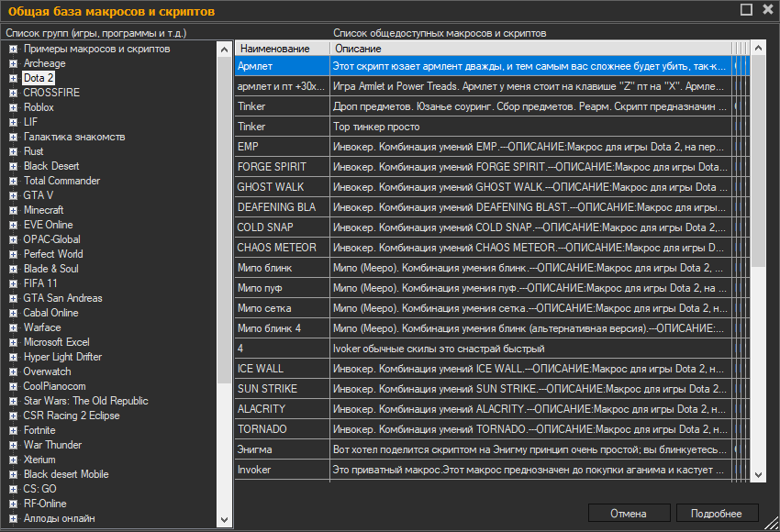Expand the Dota 2 tree node
Image resolution: width=780 pixels, height=532 pixels.
14,79
